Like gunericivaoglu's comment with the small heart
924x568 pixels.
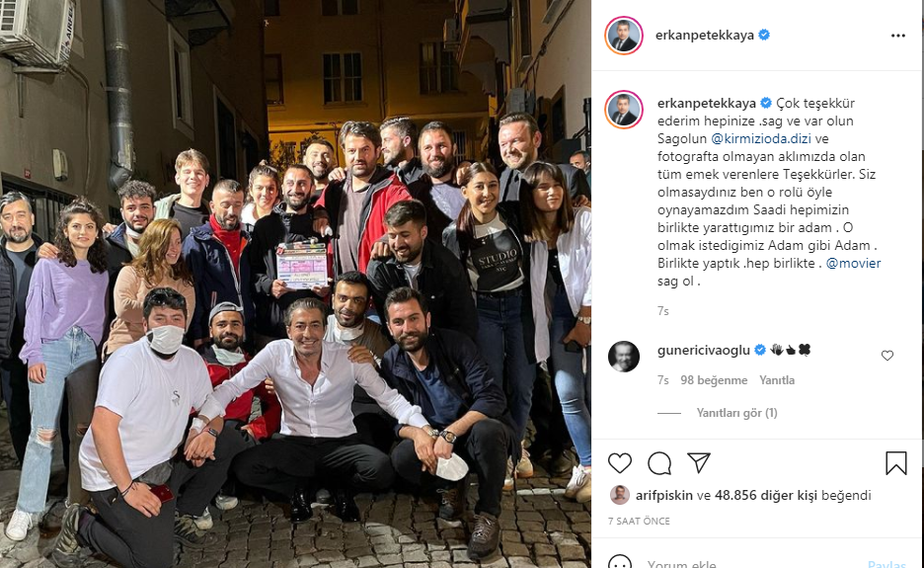pos(886,355)
